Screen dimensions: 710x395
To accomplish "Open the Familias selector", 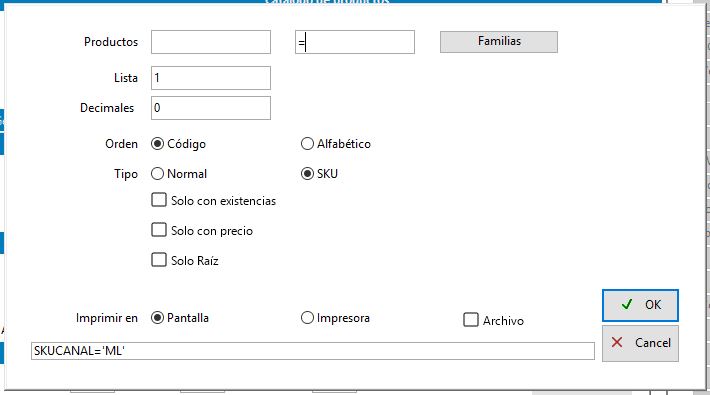I will pyautogui.click(x=499, y=42).
